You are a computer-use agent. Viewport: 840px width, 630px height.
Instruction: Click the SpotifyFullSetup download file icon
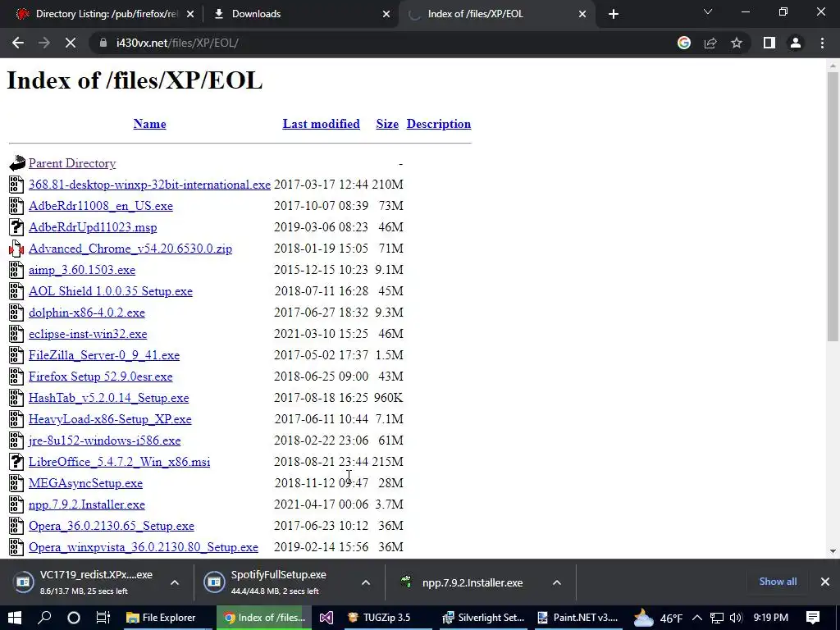click(214, 582)
